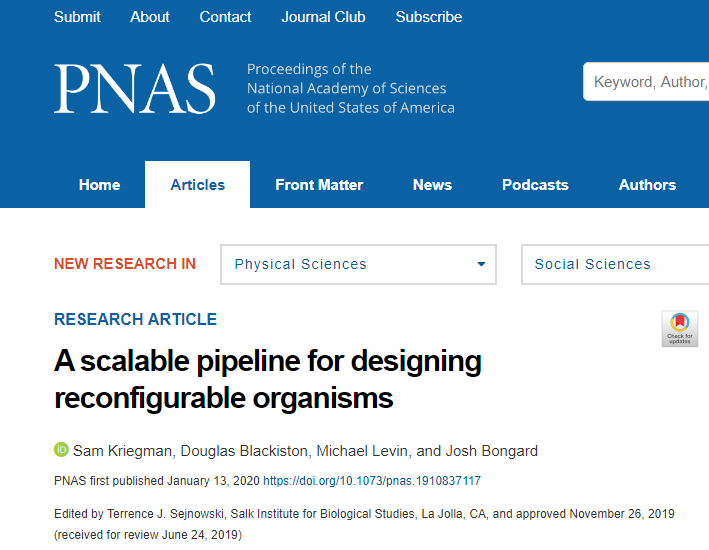The width and height of the screenshot is (709, 550).
Task: Open the About link
Action: coord(150,17)
